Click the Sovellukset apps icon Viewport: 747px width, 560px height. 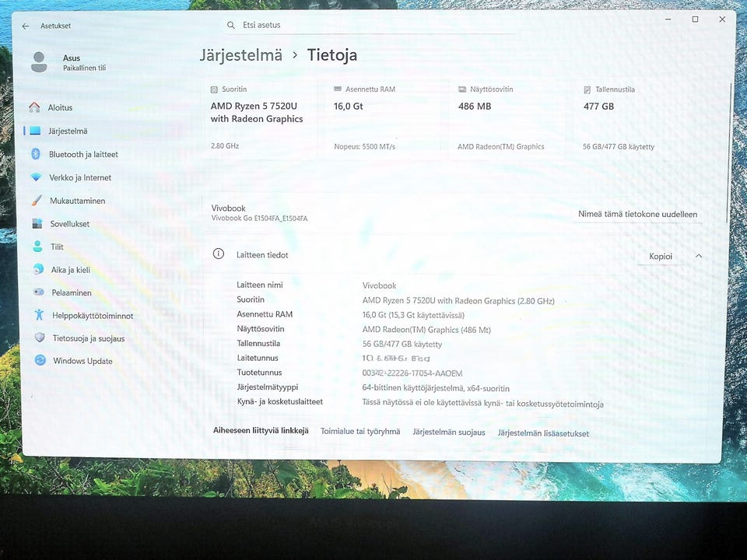[37, 223]
